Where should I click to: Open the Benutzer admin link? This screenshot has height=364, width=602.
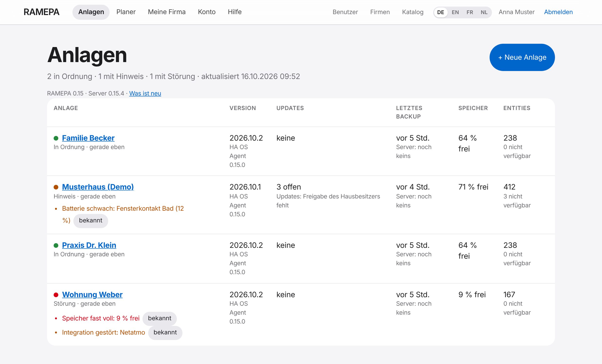point(345,12)
